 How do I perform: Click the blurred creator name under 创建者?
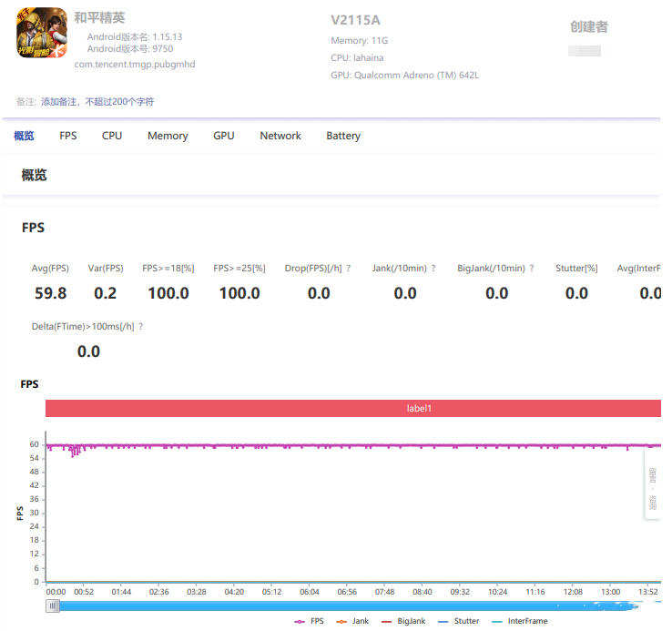pyautogui.click(x=585, y=51)
